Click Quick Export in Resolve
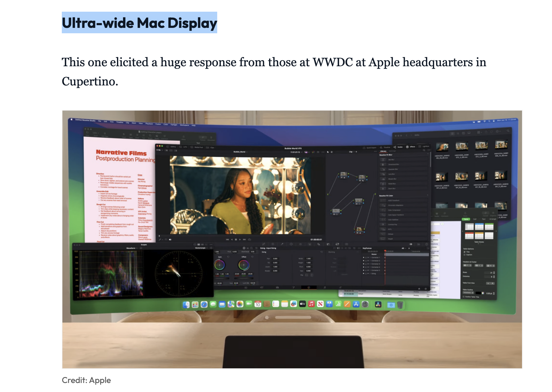 click(x=370, y=147)
